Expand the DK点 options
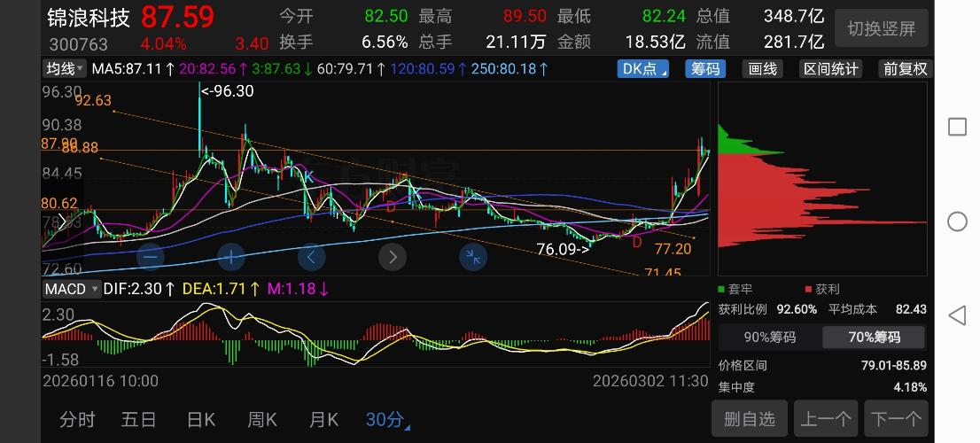980x443 pixels. coord(643,69)
